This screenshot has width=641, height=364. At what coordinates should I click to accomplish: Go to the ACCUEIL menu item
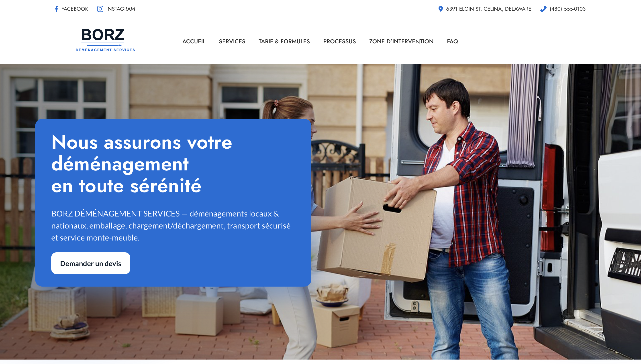tap(194, 42)
